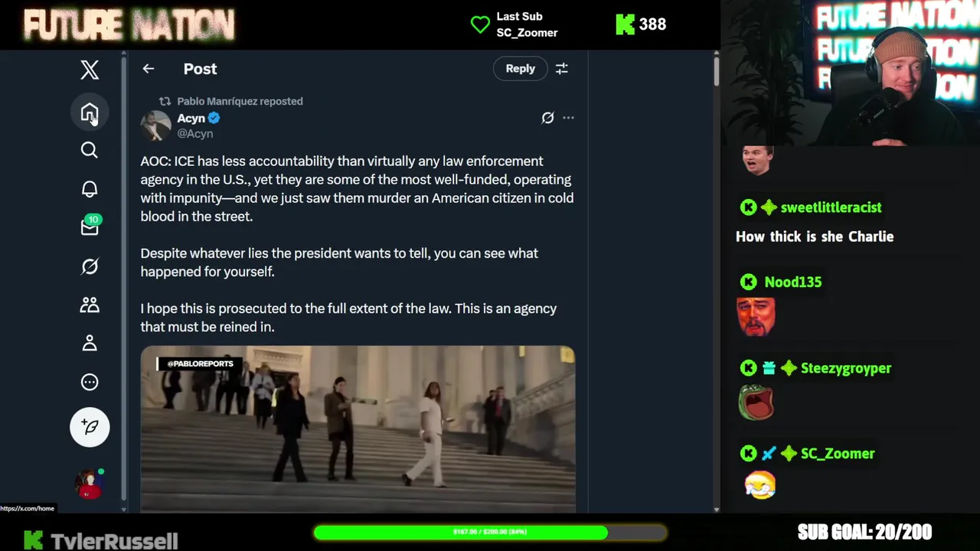Screen dimensions: 980x551
Task: Go back with the left arrow
Action: (149, 69)
